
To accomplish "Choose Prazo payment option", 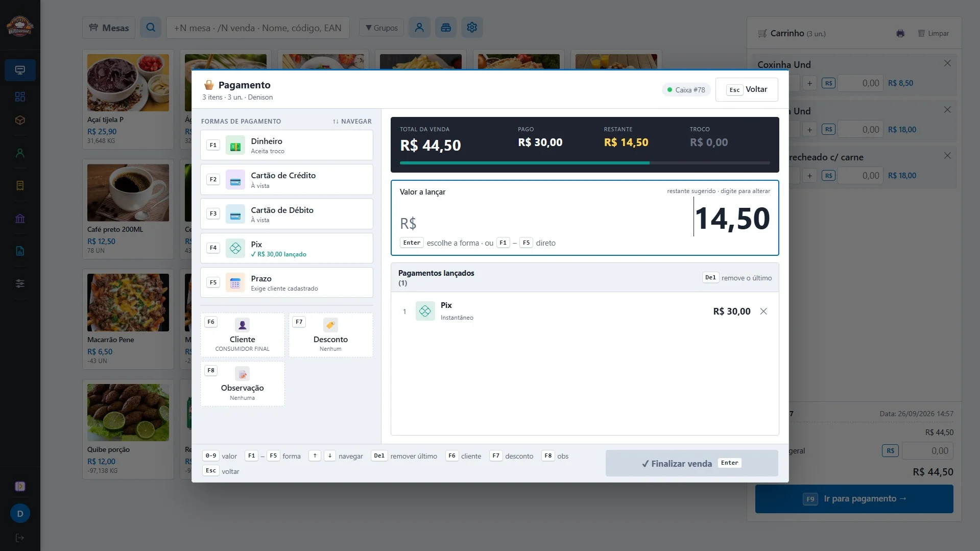I will tap(286, 282).
